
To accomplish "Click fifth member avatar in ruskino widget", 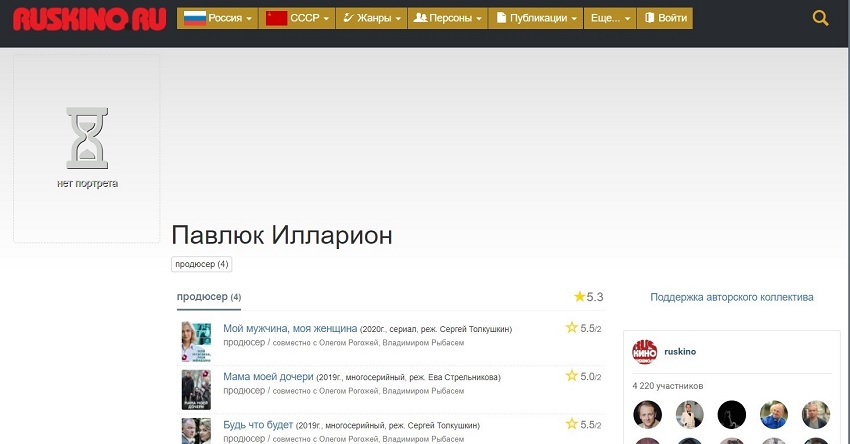I will (x=816, y=415).
